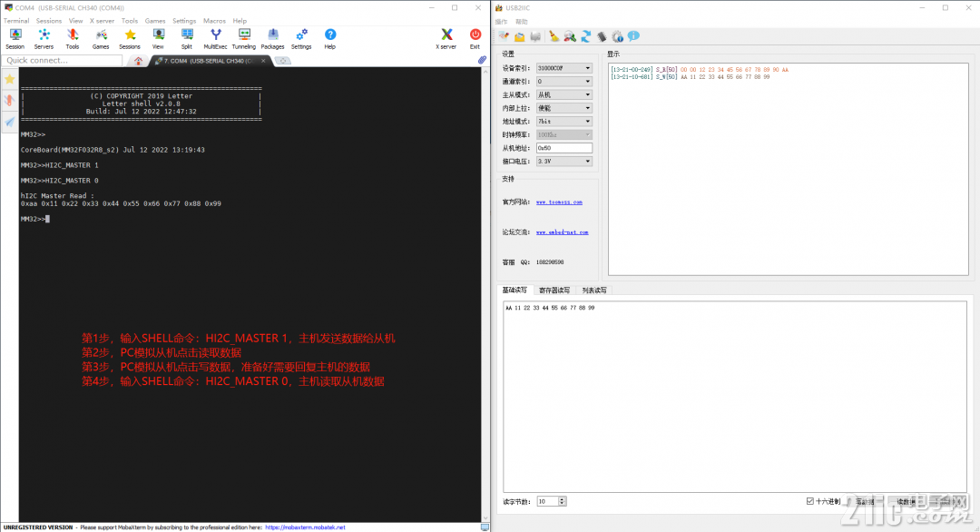This screenshot has width=980, height=532.
Task: Switch to the 基础读写 tab
Action: (515, 291)
